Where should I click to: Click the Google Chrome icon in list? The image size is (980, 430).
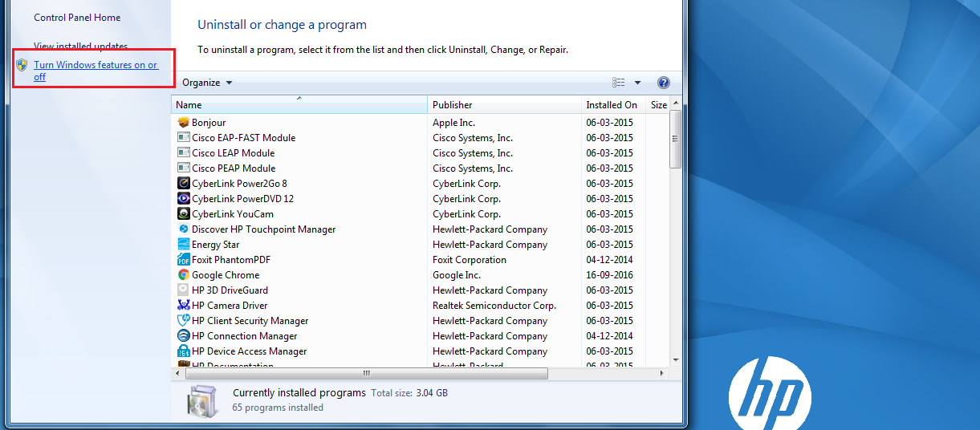point(184,275)
